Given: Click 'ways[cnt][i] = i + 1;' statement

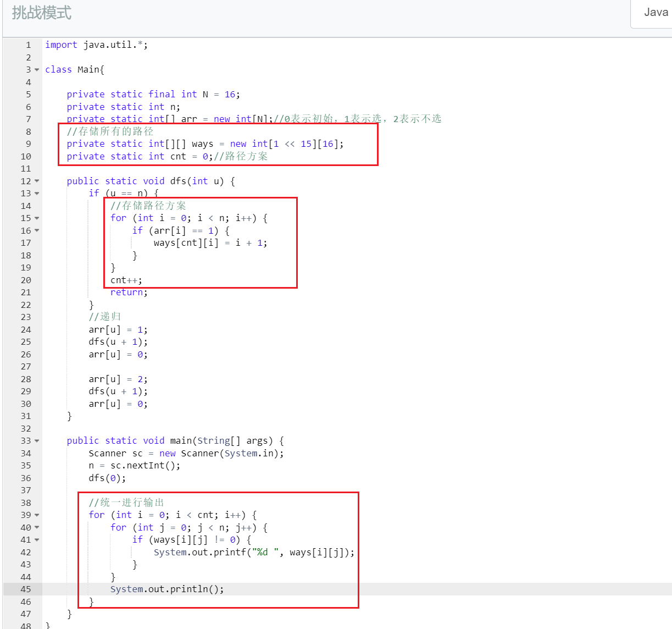Looking at the screenshot, I should click(210, 243).
